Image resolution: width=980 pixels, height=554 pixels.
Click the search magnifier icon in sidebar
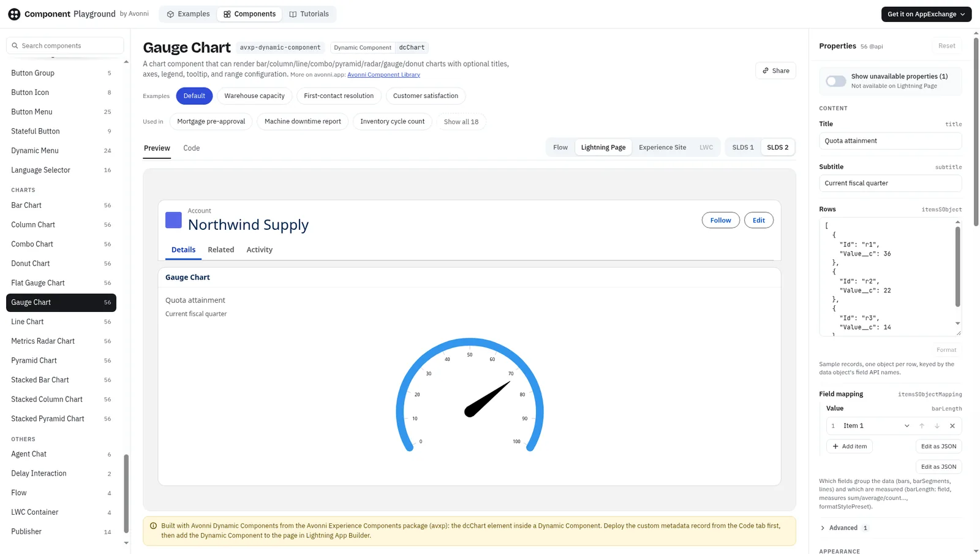(x=15, y=45)
